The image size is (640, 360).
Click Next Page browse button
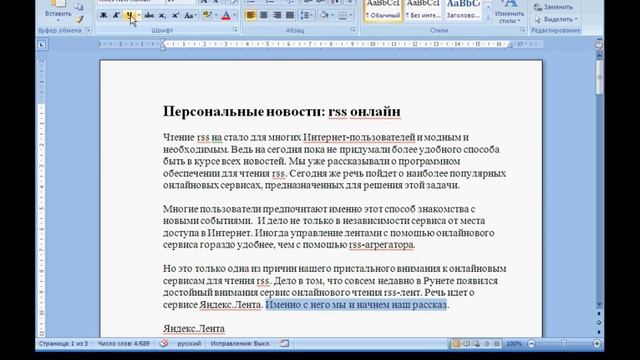pyautogui.click(x=599, y=331)
